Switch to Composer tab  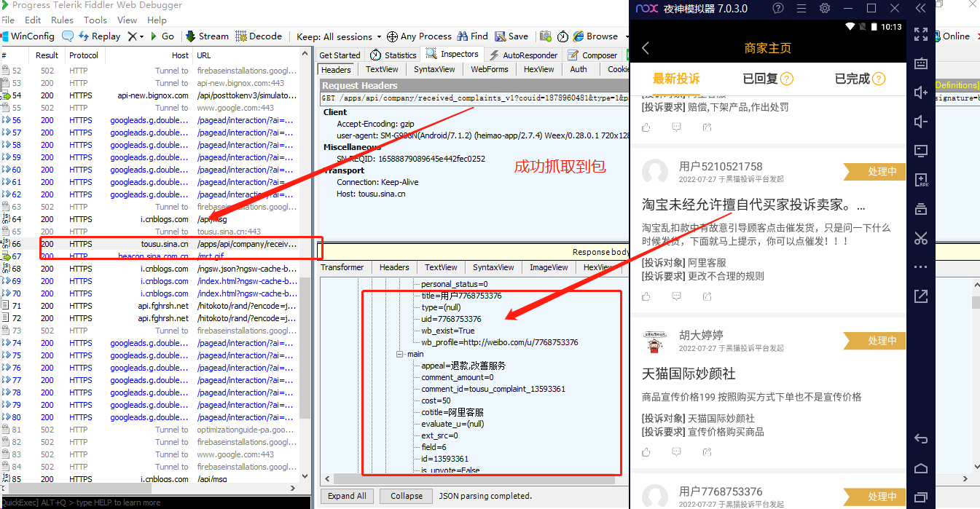(593, 55)
